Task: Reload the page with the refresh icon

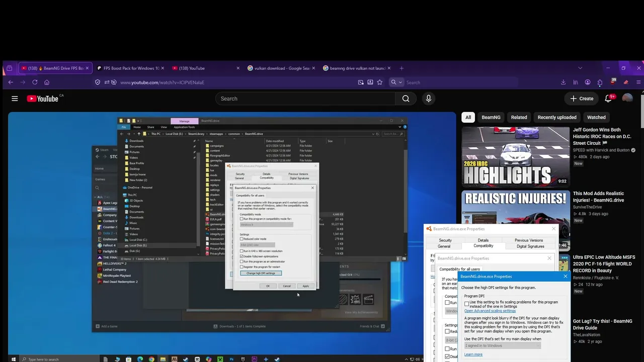Action: (35, 82)
